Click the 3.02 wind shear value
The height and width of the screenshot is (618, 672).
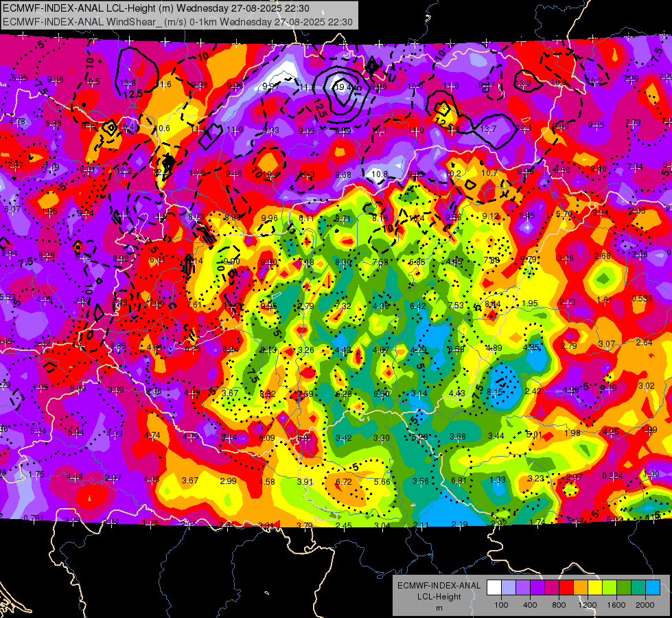click(647, 385)
